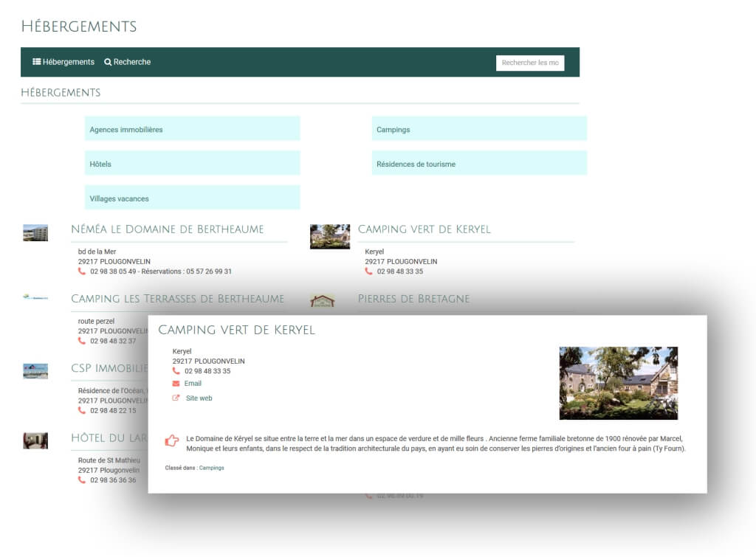Select the address 'route perzel'
The width and height of the screenshot is (756, 557).
coord(97,321)
